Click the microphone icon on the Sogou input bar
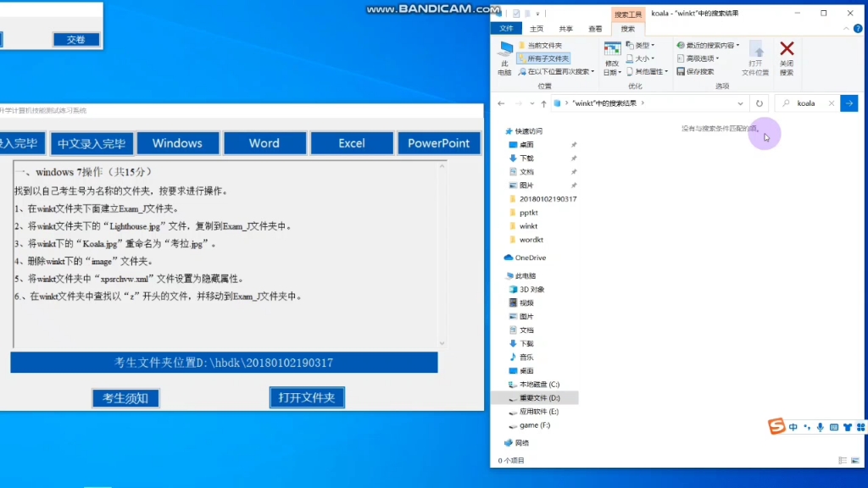Viewport: 868px width, 488px height. point(821,427)
